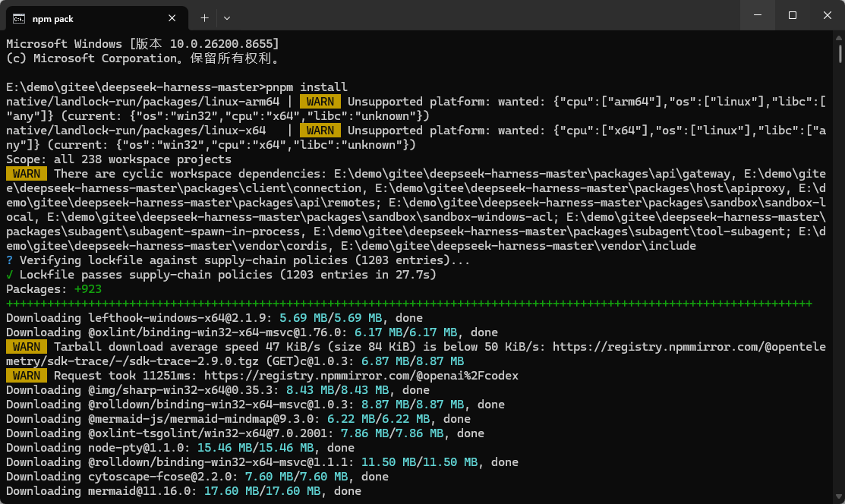This screenshot has width=845, height=504.
Task: Click the @openai%2Fcodex registry URL
Action: point(361,376)
